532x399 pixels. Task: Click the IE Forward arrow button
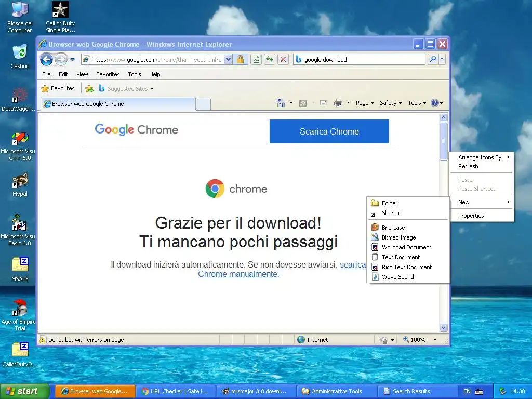[x=61, y=60]
